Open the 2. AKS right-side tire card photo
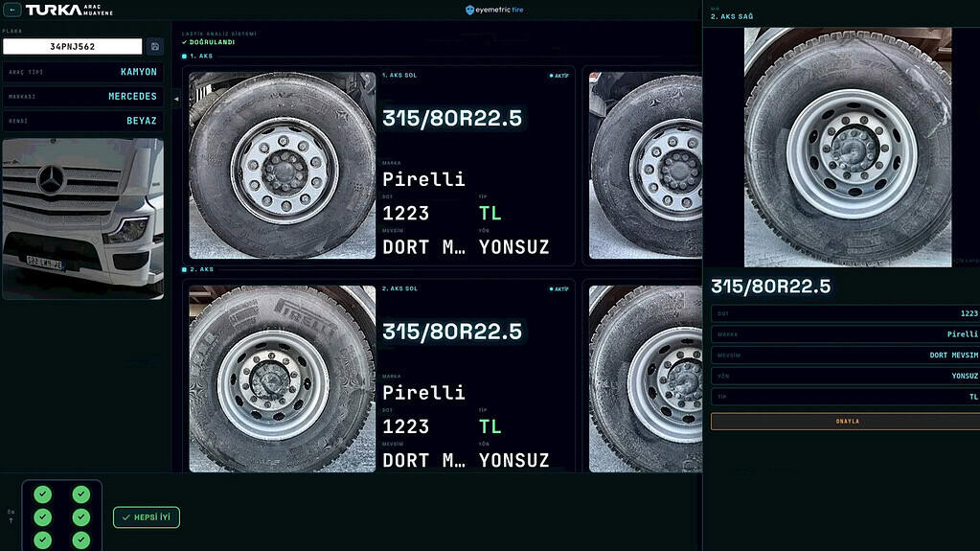Image resolution: width=980 pixels, height=551 pixels. point(646,379)
